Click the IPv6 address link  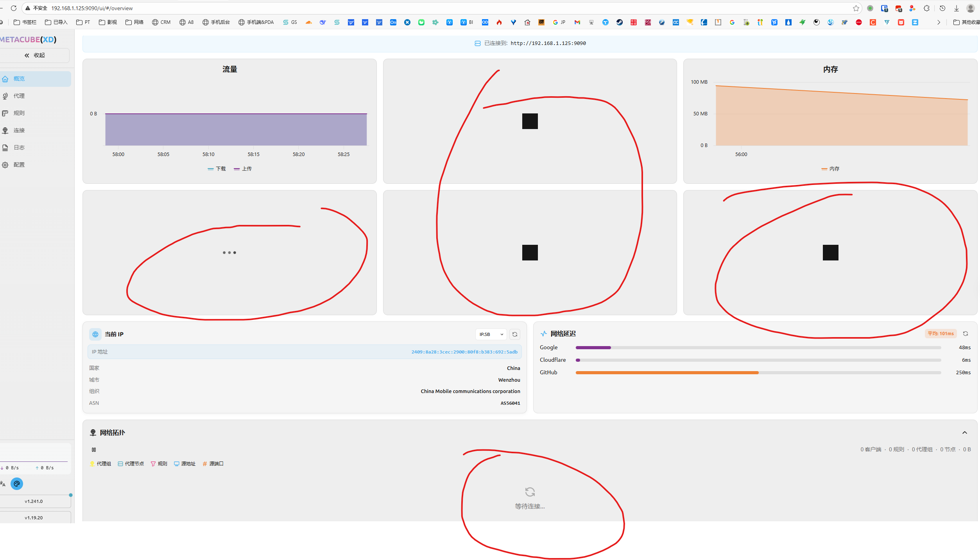(x=464, y=352)
